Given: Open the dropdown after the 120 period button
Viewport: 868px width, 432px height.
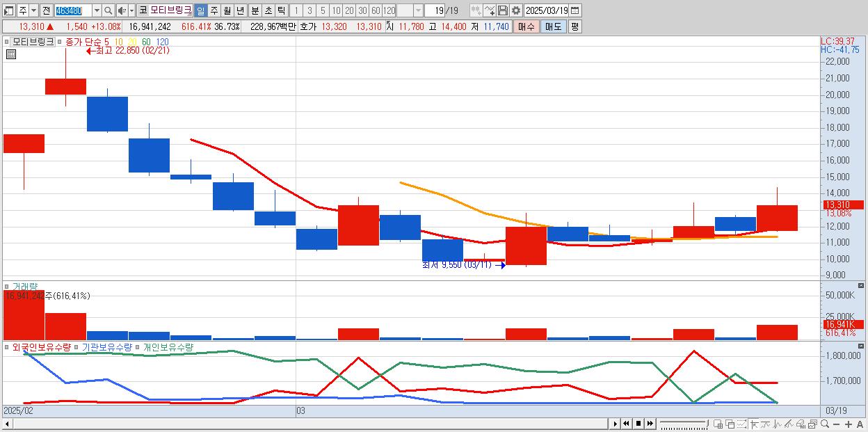Looking at the screenshot, I should click(x=418, y=10).
